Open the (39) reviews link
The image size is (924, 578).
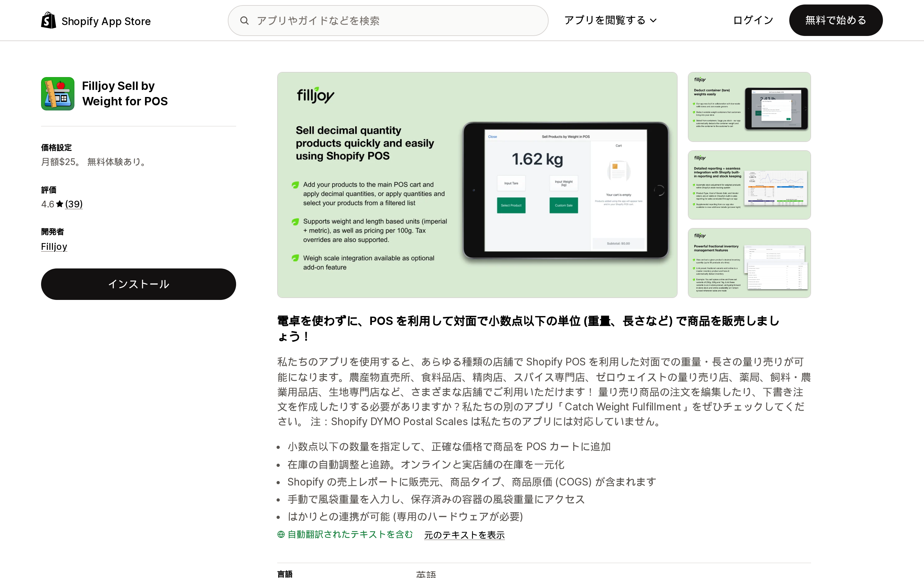(74, 204)
